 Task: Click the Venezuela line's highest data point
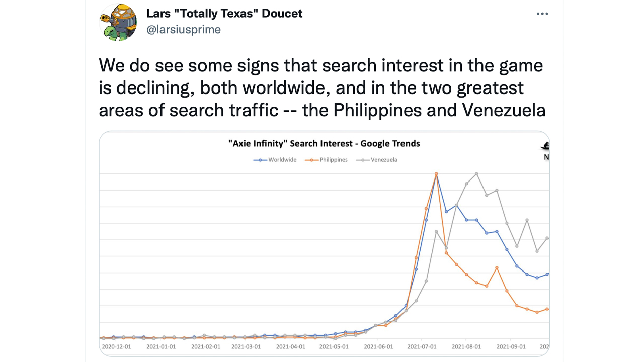476,174
